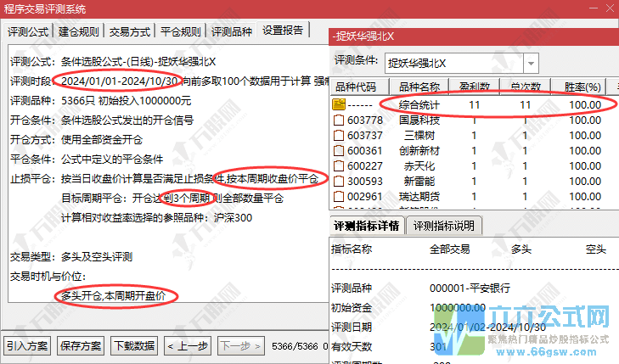This screenshot has width=619, height=364.
Task: Click 100.00 win rate in 综合统计 row
Action: [585, 105]
